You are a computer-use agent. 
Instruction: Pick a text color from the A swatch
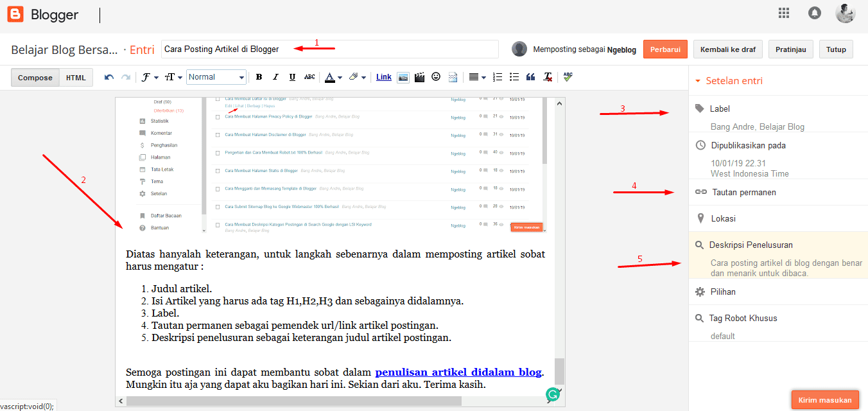point(328,76)
